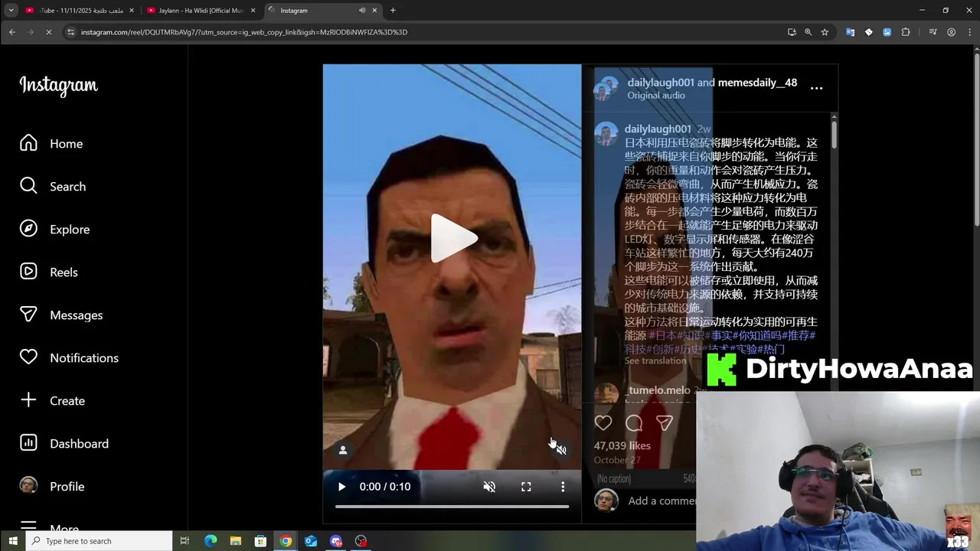This screenshot has height=551, width=980.
Task: Open the media controls toolbar icon
Action: (933, 32)
